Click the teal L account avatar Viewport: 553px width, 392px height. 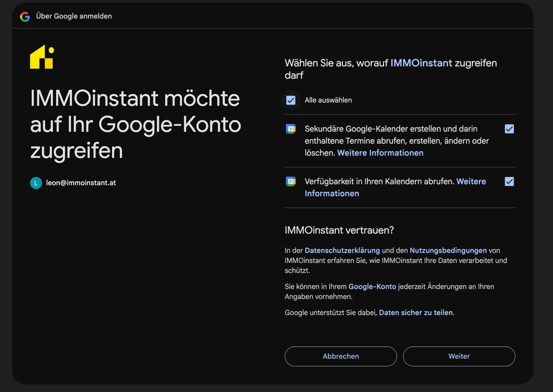click(x=36, y=183)
